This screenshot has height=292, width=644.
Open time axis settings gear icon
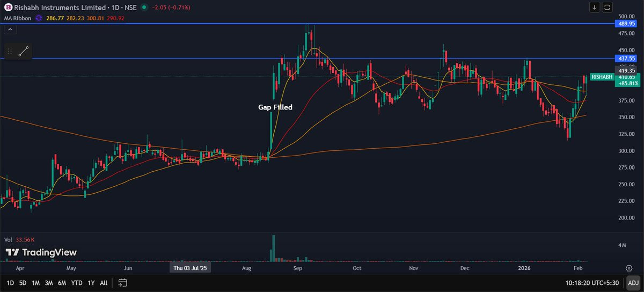pyautogui.click(x=628, y=267)
